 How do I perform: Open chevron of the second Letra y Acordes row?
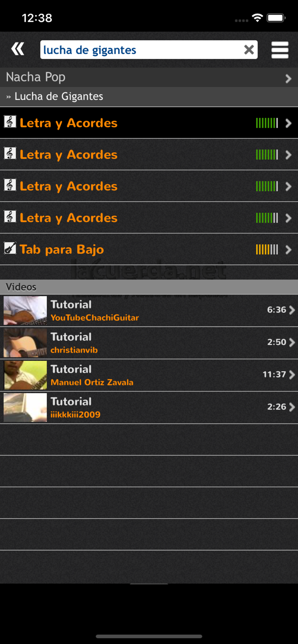click(x=288, y=155)
